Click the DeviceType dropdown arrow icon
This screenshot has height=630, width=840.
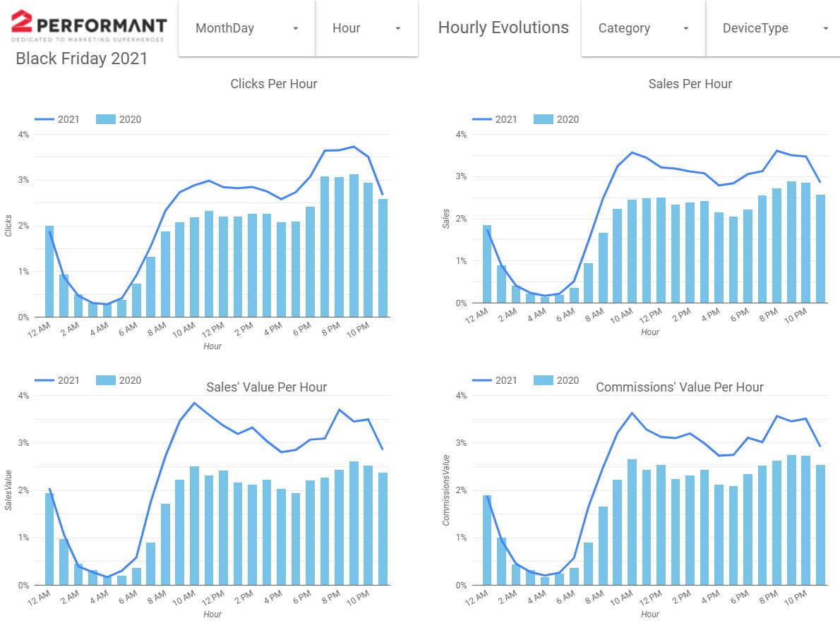(826, 28)
